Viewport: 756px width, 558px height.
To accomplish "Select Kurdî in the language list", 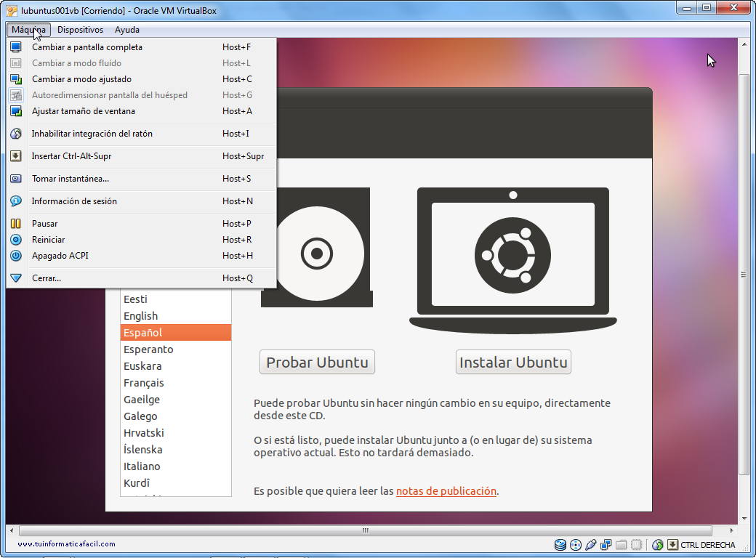I will point(175,483).
